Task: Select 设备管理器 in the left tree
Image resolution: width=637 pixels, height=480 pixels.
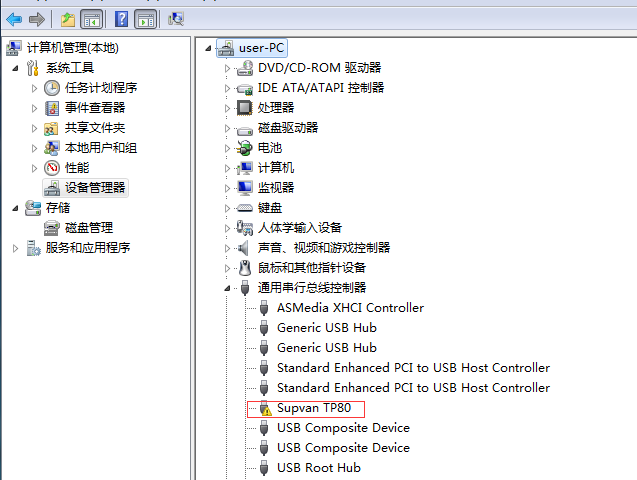Action: pos(95,188)
